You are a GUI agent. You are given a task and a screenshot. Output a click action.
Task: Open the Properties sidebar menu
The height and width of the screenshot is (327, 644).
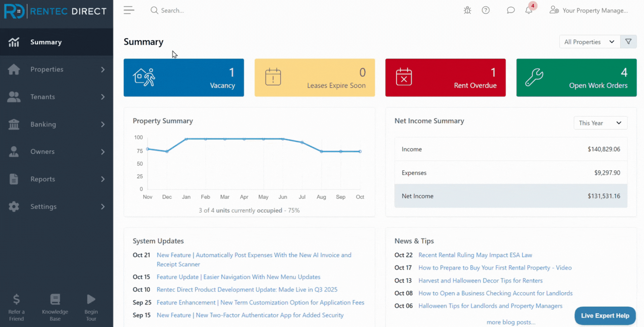[x=57, y=69]
